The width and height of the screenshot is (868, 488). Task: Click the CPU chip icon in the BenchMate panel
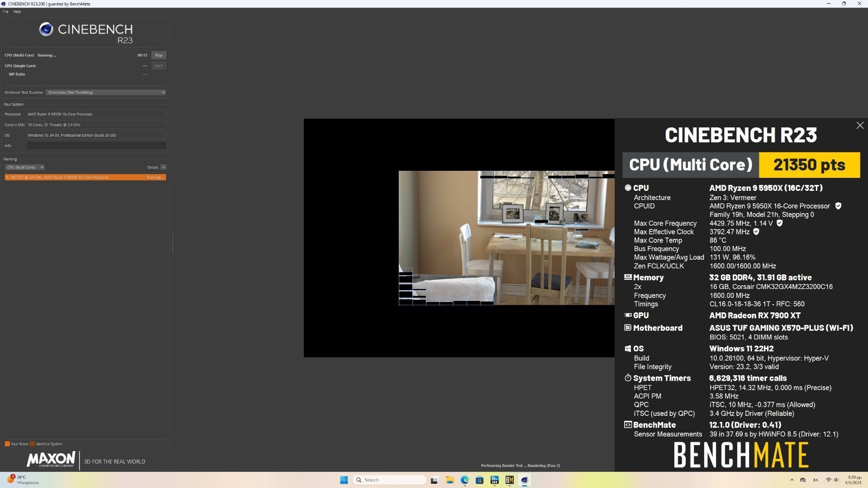coord(628,188)
